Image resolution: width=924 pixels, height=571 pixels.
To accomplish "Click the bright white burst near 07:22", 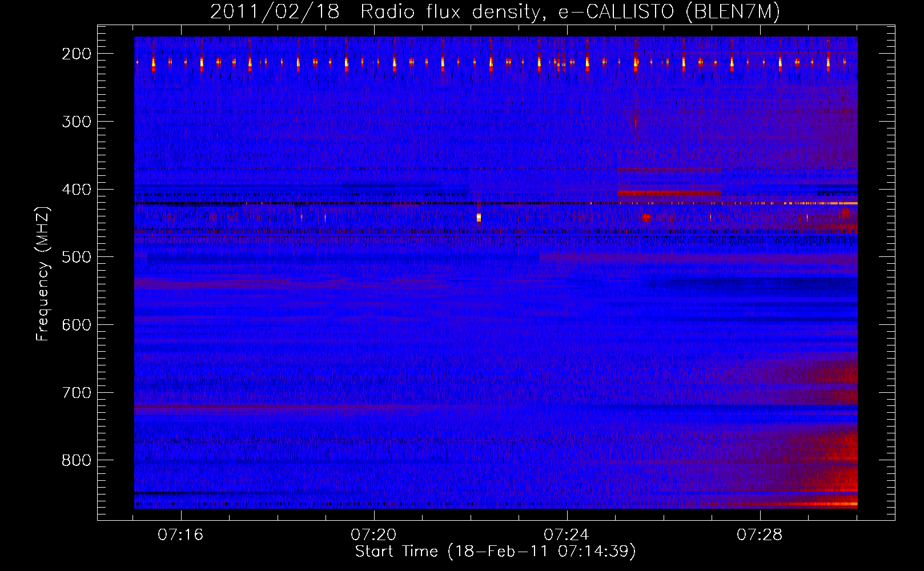I will point(479,218).
